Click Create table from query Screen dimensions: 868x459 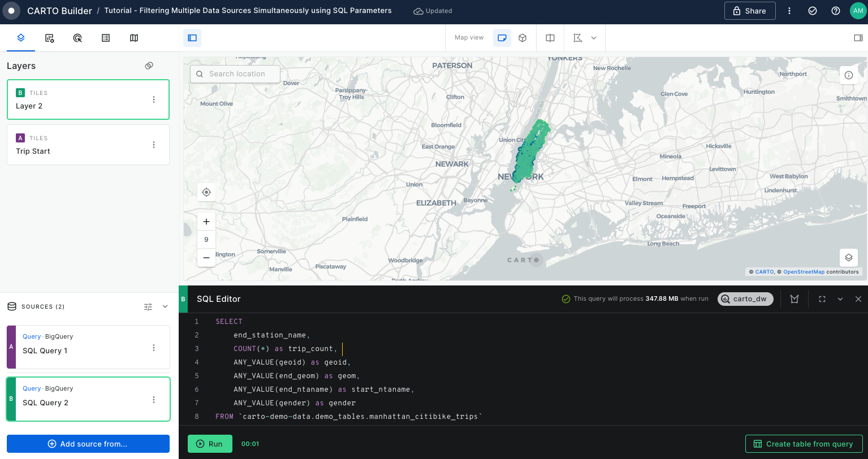coord(804,444)
